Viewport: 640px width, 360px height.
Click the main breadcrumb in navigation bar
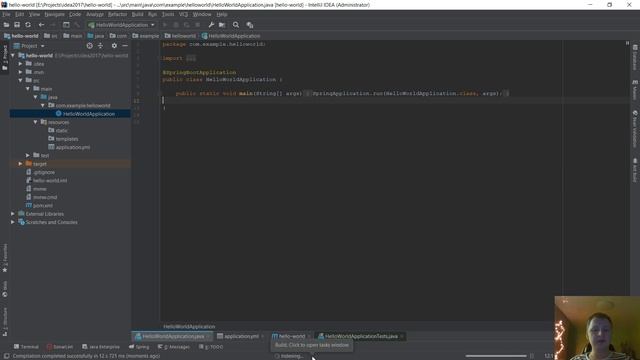pyautogui.click(x=73, y=36)
